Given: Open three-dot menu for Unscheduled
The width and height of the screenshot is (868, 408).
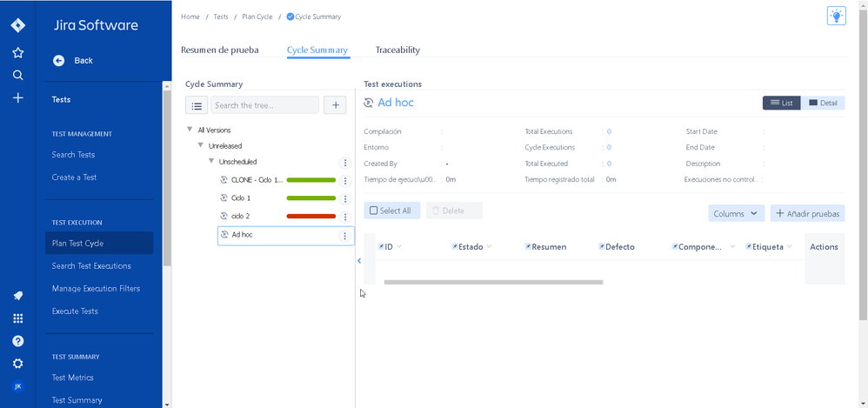Looking at the screenshot, I should 345,163.
